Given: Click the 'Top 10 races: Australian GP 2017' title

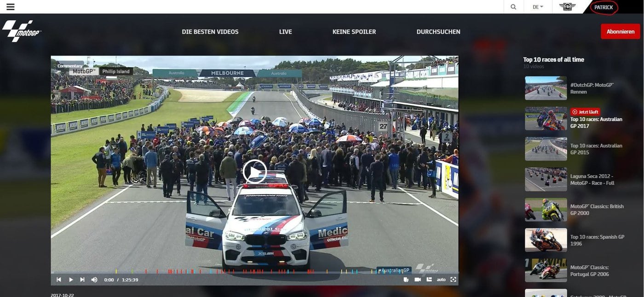Looking at the screenshot, I should tap(596, 122).
